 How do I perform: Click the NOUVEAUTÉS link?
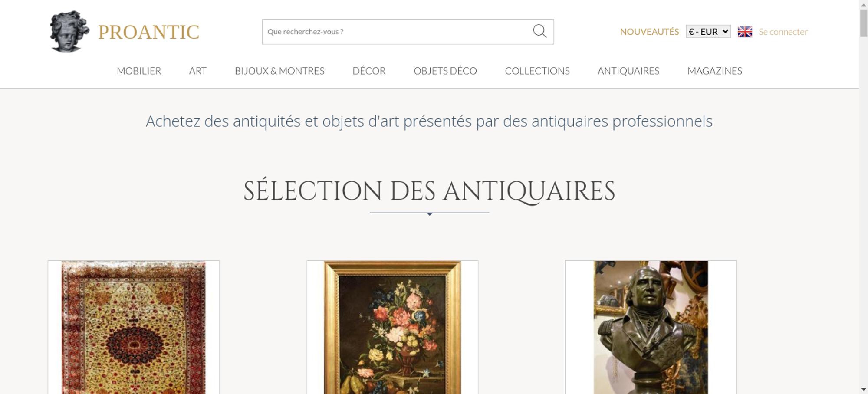click(x=649, y=32)
